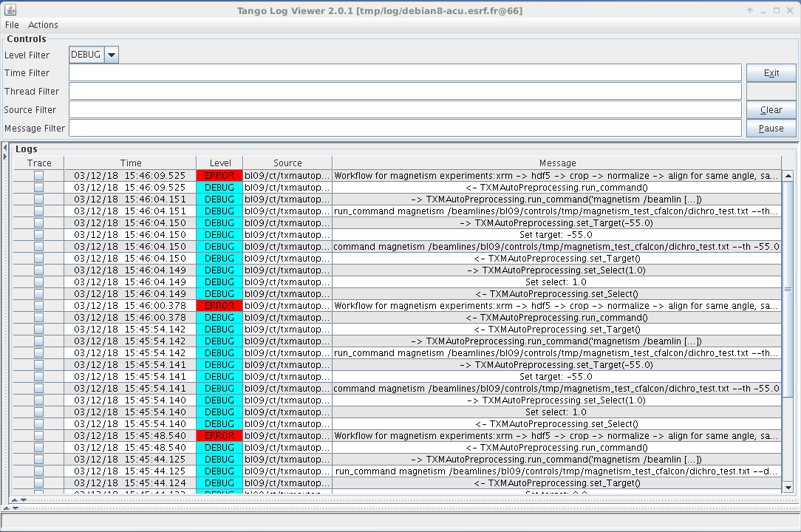Viewport: 801px width, 532px height.
Task: Click the roll-up arrow icon in the title bar
Action: pyautogui.click(x=749, y=10)
